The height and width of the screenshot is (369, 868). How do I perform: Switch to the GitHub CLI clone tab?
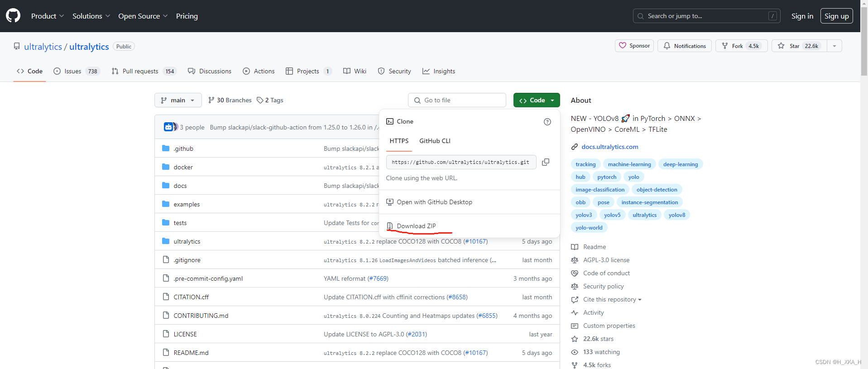click(435, 141)
